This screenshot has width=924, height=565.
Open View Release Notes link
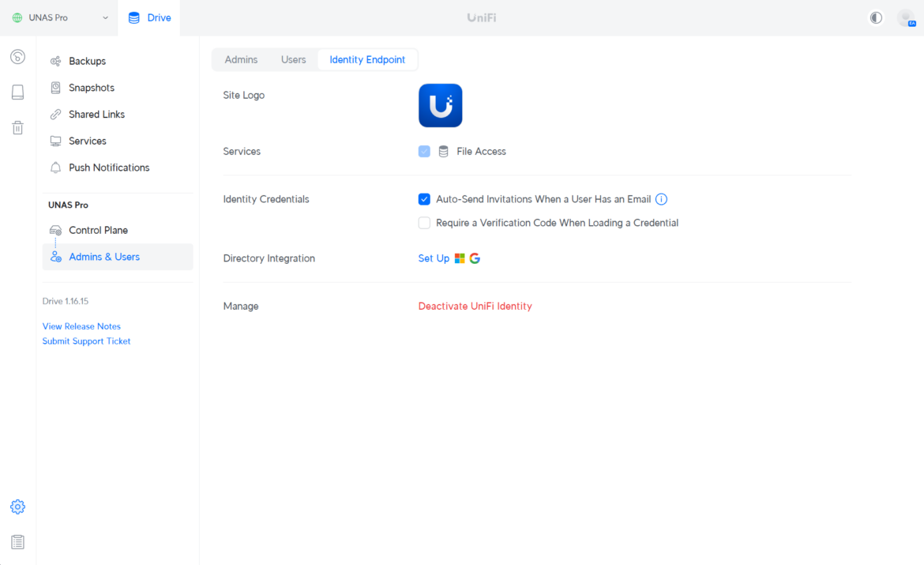coord(81,326)
